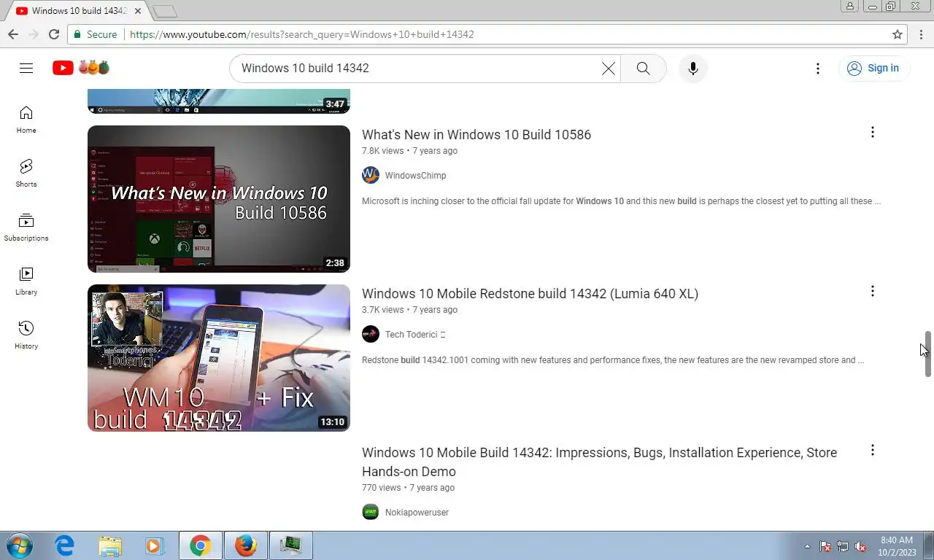The height and width of the screenshot is (560, 934).
Task: Click the volume icon in system tray
Action: pyautogui.click(x=860, y=546)
